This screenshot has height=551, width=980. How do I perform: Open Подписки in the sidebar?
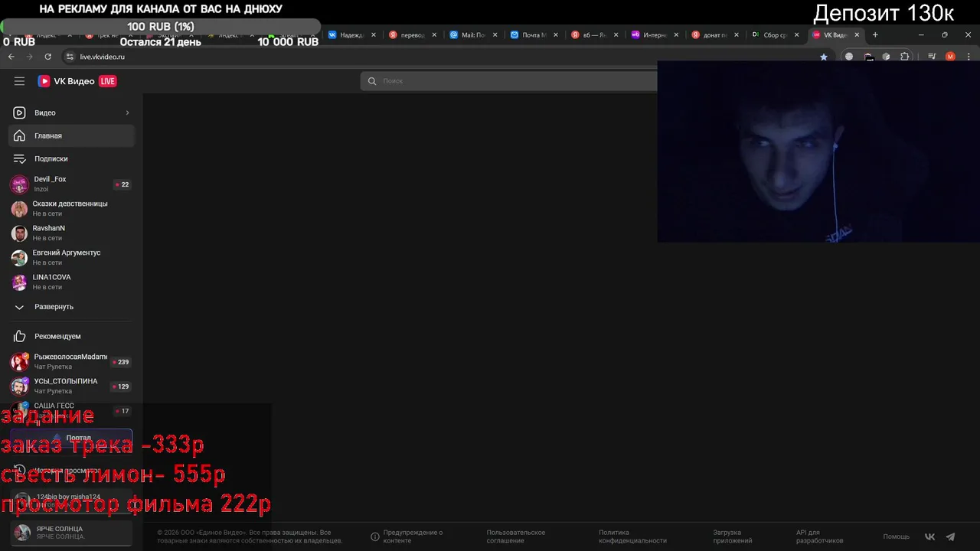point(72,158)
